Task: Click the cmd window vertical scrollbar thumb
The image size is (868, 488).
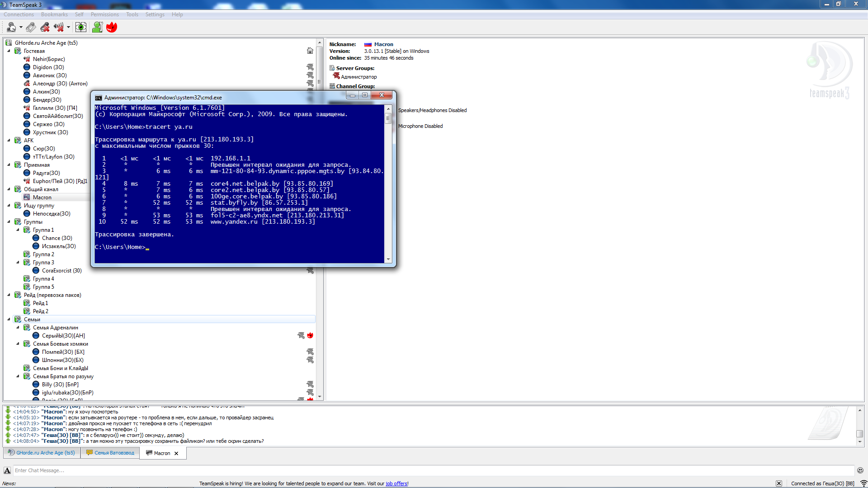Action: point(388,118)
